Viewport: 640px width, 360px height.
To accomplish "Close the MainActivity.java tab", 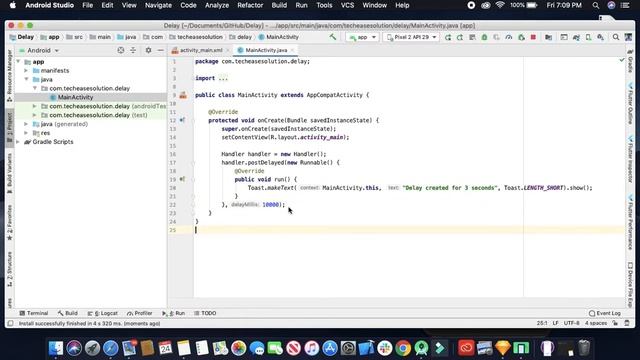I will [292, 50].
